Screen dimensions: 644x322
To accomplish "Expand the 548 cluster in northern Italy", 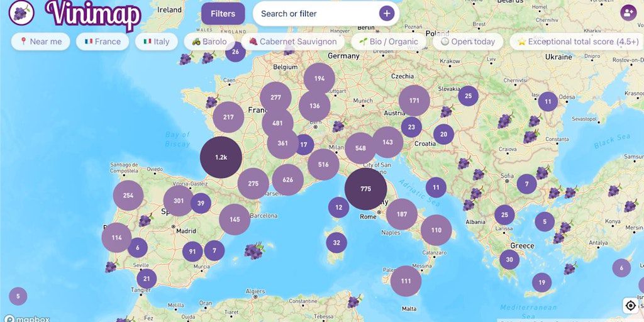I will [x=360, y=148].
